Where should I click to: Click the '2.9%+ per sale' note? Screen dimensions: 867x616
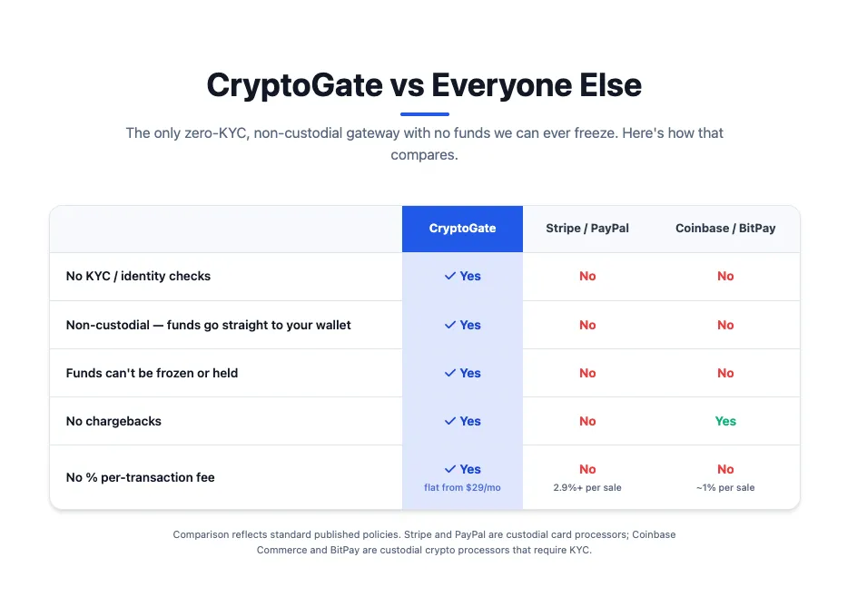coord(587,487)
